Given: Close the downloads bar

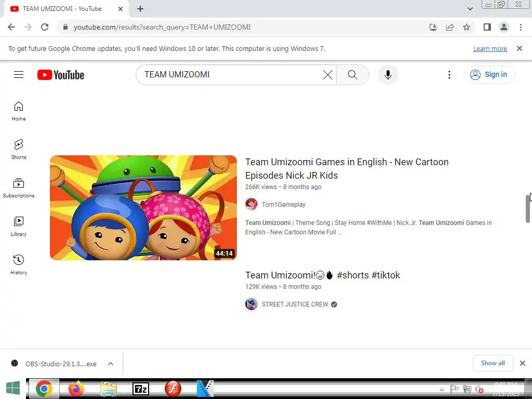Looking at the screenshot, I should coord(523,363).
